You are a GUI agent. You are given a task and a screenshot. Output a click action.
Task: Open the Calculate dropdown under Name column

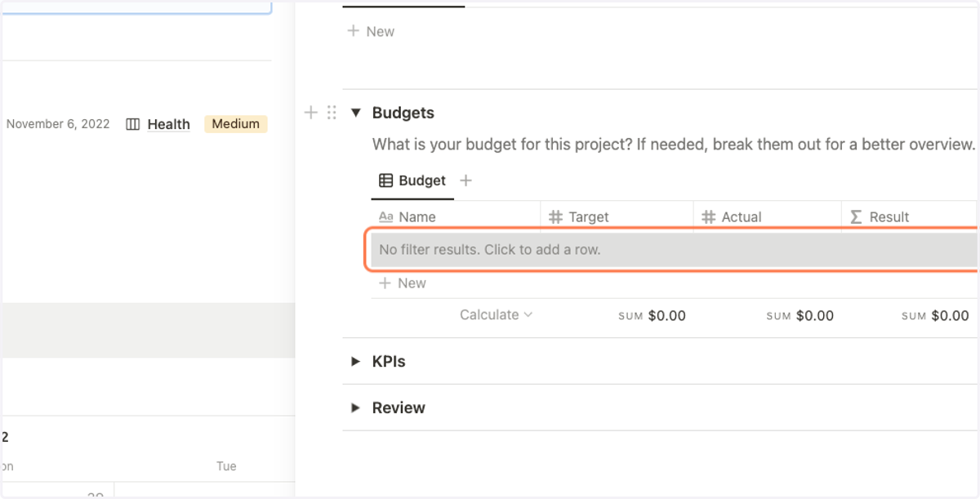click(x=496, y=315)
